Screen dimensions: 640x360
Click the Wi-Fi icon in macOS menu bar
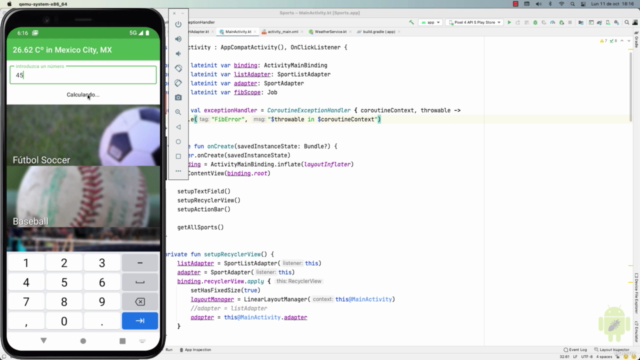[562, 4]
